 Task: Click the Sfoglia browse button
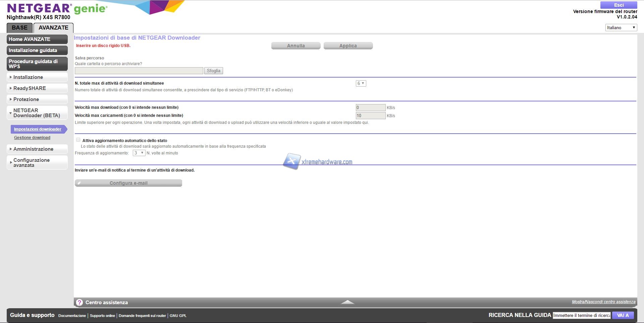pyautogui.click(x=213, y=71)
